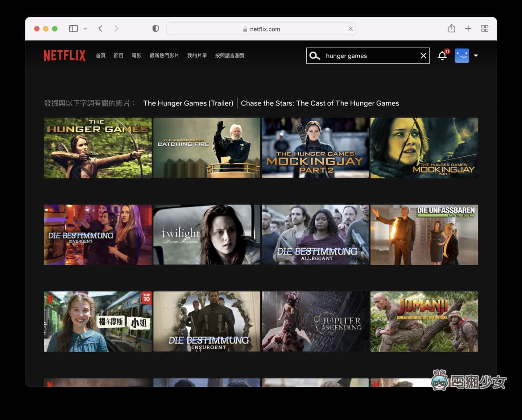Open The Hunger Games (Trailer) link
The width and height of the screenshot is (522, 420).
[188, 103]
